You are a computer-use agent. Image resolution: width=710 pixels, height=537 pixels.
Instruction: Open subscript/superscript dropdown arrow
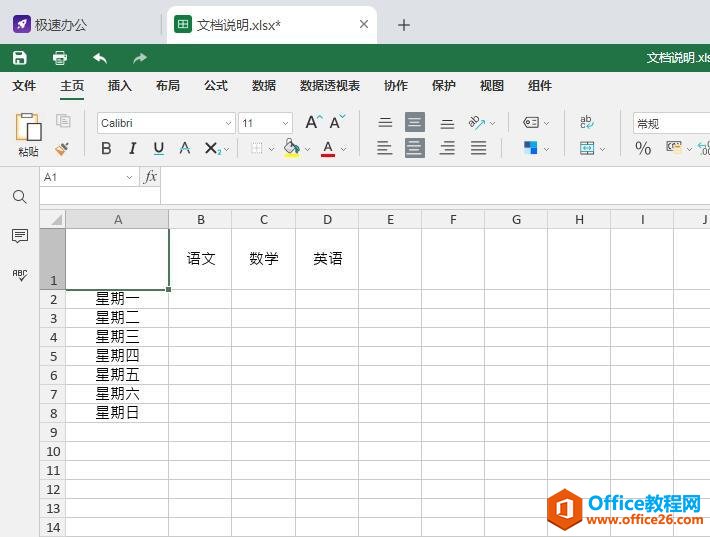(226, 149)
